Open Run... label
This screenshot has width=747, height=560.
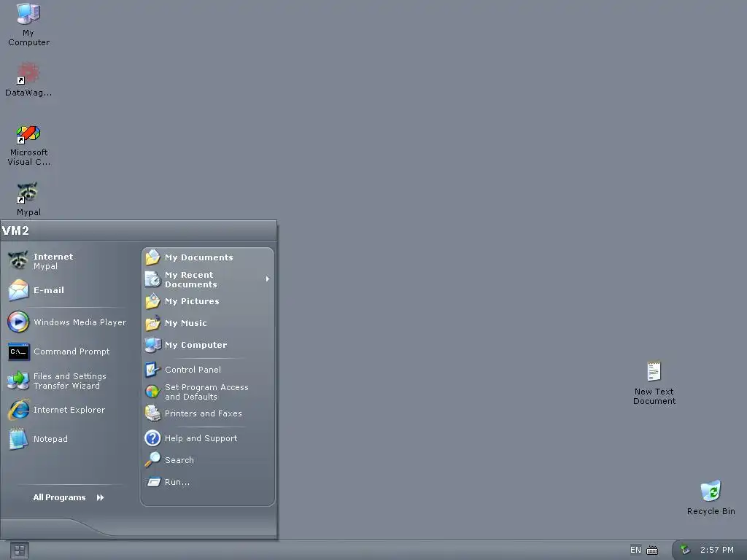pos(177,483)
